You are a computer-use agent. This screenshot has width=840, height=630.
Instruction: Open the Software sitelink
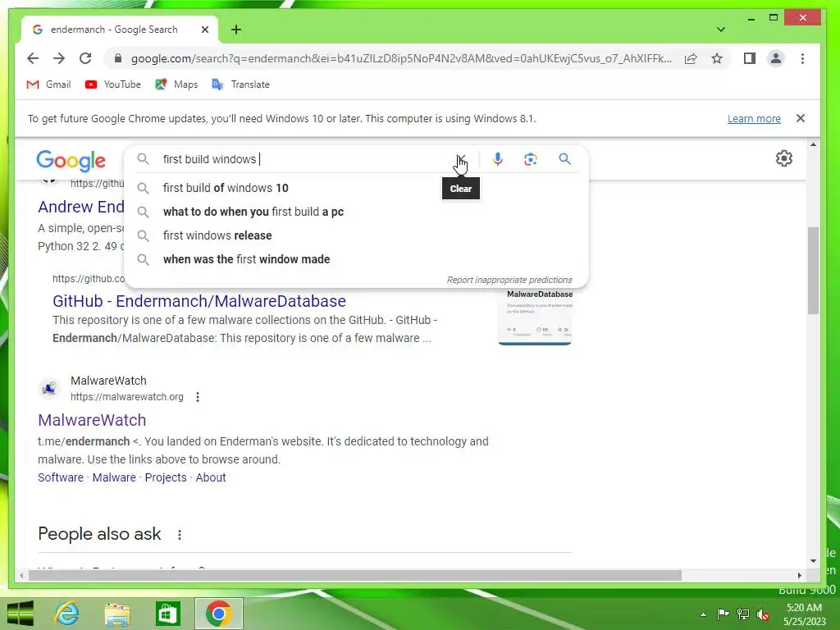pos(61,477)
